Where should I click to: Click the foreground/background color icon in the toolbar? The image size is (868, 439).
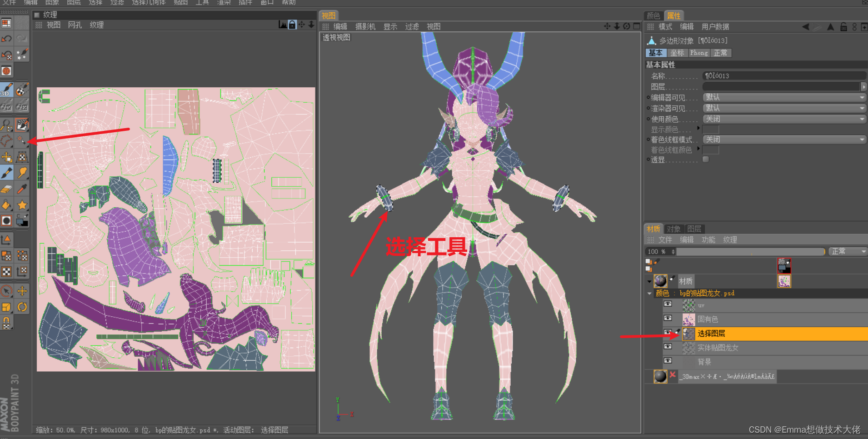[22, 221]
